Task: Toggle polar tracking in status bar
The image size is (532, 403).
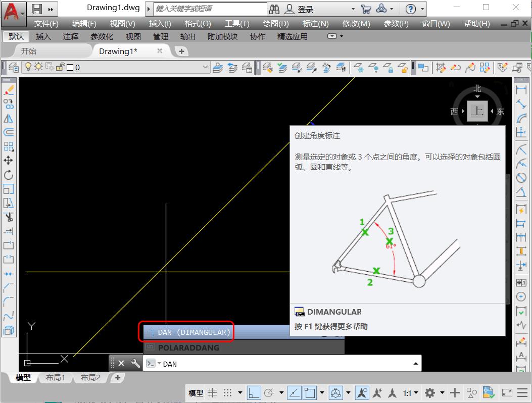Action: pyautogui.click(x=269, y=393)
